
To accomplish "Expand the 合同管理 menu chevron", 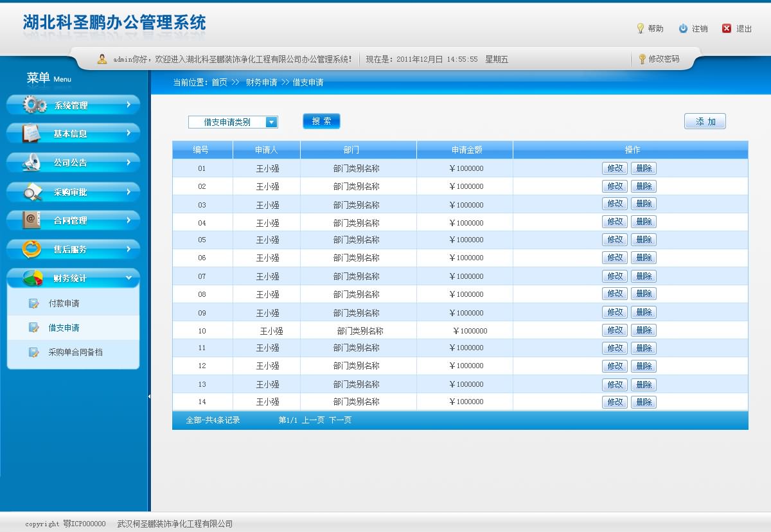I will [128, 220].
